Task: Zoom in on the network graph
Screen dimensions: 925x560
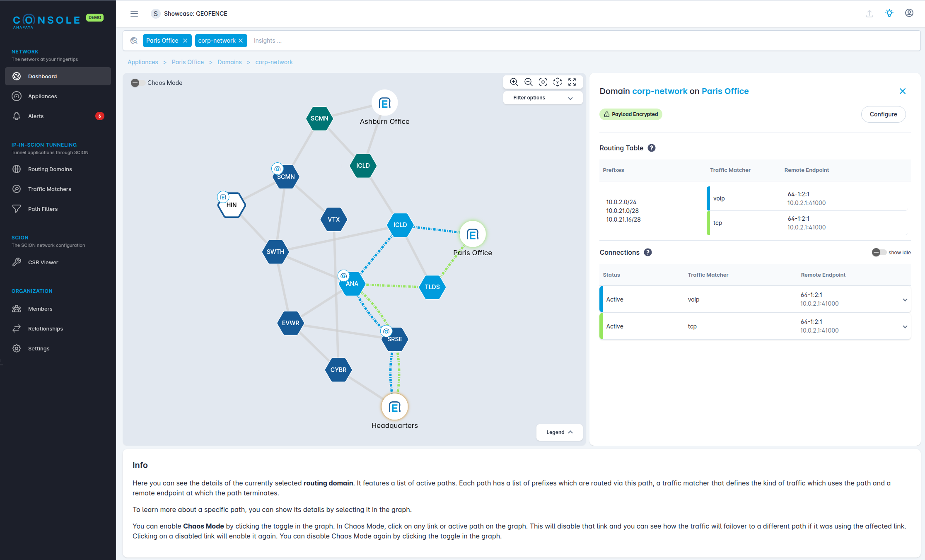Action: point(514,82)
